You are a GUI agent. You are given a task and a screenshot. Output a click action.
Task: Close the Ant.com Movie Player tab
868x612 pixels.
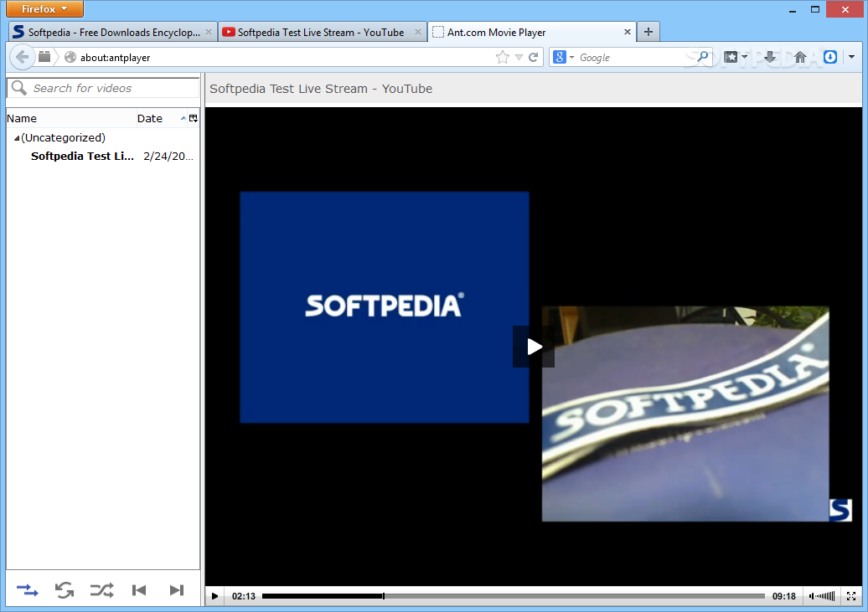point(628,32)
